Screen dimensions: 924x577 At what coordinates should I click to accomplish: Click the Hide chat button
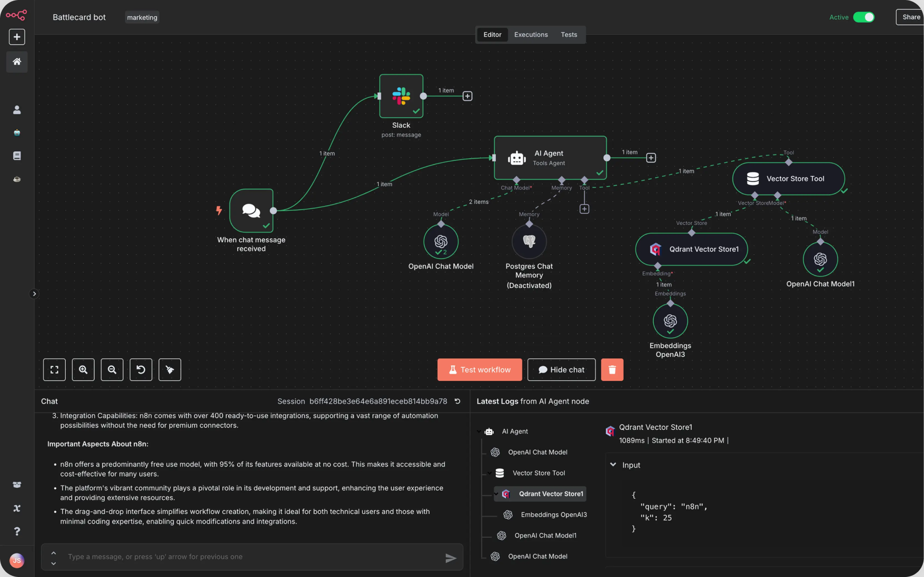(x=561, y=369)
